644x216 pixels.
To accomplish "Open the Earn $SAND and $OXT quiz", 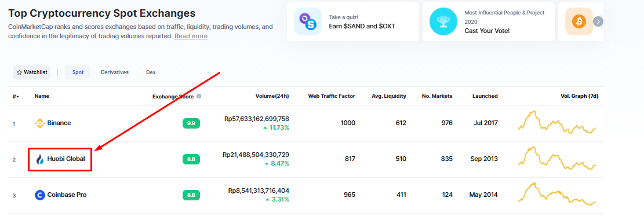I will [x=353, y=22].
